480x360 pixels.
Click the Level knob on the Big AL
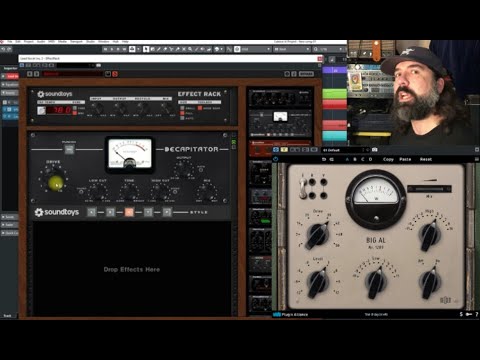(317, 283)
